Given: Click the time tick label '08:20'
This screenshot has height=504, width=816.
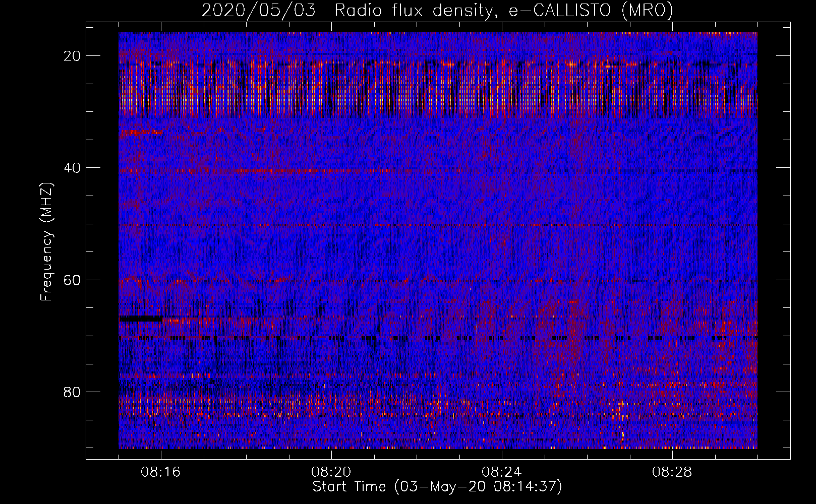Looking at the screenshot, I should pos(331,472).
